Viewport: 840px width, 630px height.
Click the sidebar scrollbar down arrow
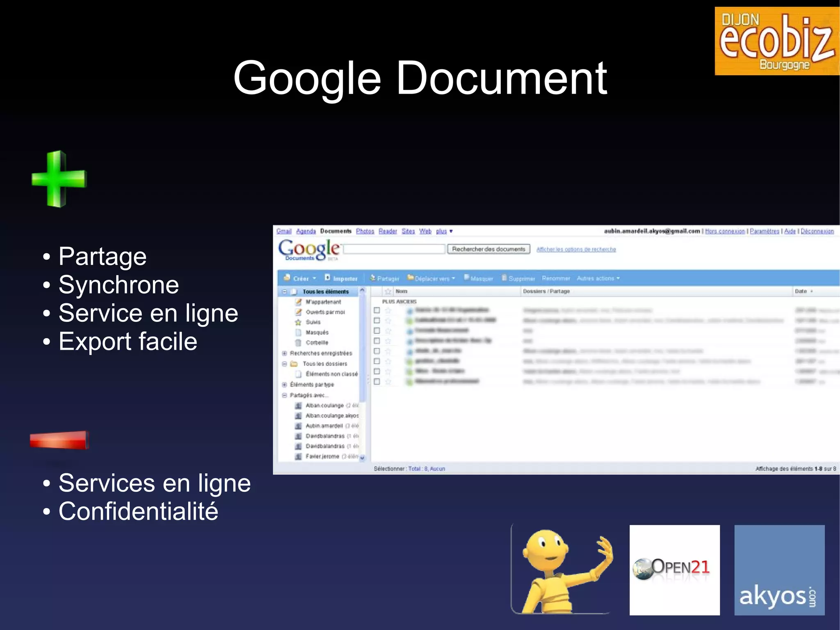click(362, 458)
